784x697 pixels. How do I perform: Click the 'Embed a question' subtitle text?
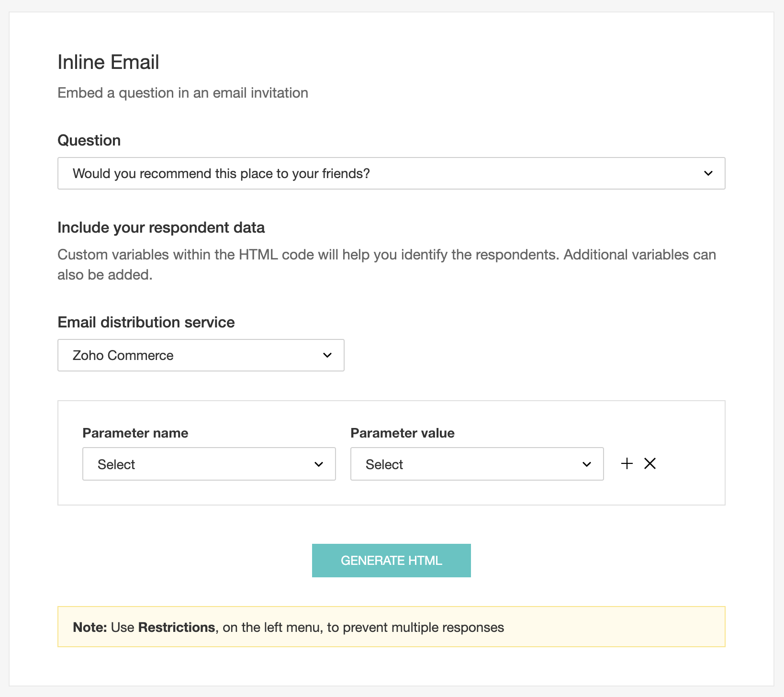pyautogui.click(x=182, y=93)
